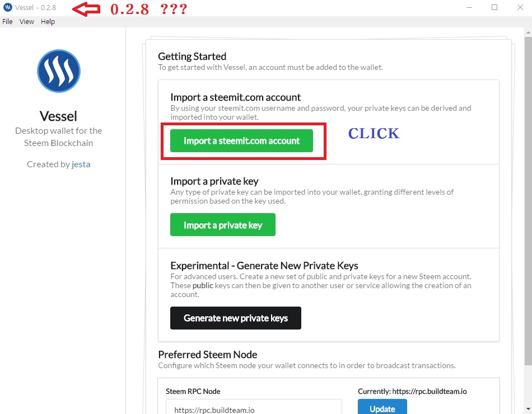Click the Getting Started heading
Image resolution: width=532 pixels, height=414 pixels.
(x=192, y=57)
